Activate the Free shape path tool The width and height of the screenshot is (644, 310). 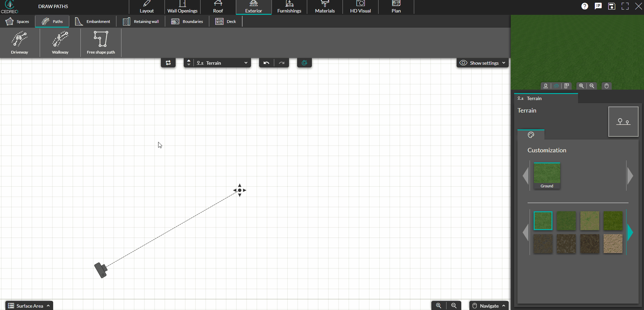pos(101,42)
